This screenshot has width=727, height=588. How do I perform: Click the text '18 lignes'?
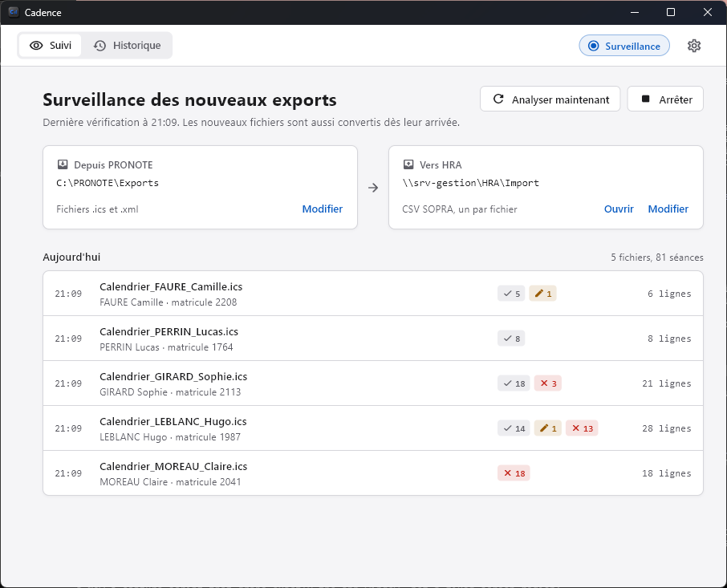667,473
